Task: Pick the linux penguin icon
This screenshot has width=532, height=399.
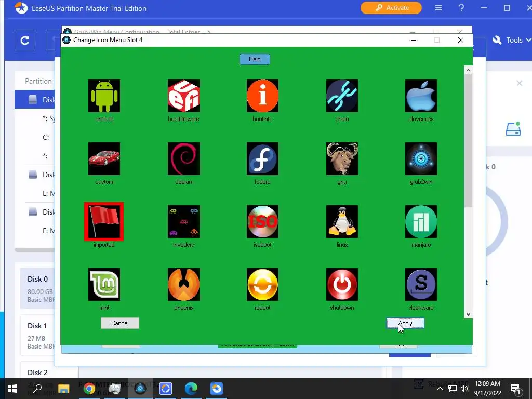Action: [342, 221]
